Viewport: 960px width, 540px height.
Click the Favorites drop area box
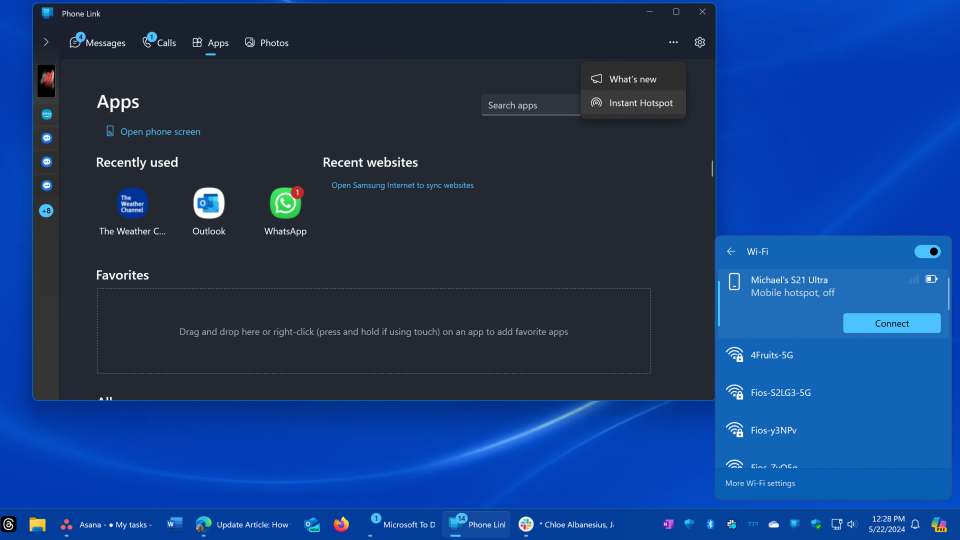[373, 331]
